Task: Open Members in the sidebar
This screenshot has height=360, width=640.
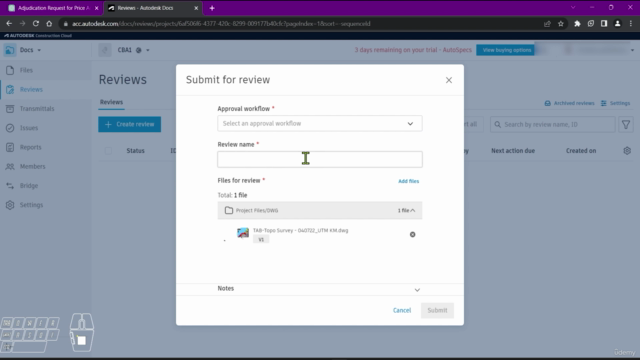Action: point(32,166)
